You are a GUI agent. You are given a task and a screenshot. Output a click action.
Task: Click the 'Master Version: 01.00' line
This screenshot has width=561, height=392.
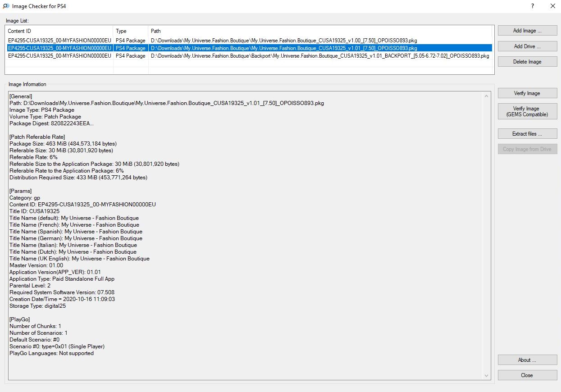coord(36,265)
